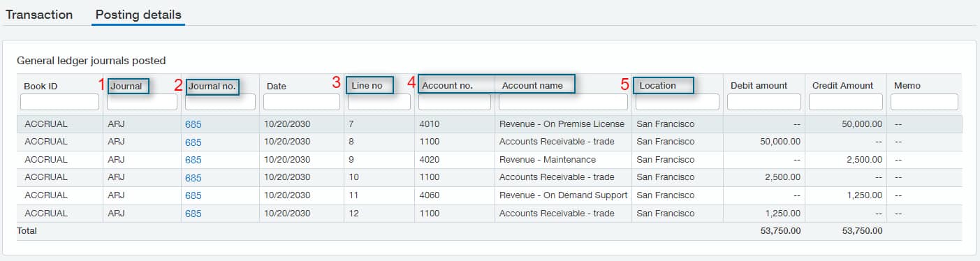
Task: Focus the Line no filter input
Action: pyautogui.click(x=379, y=102)
